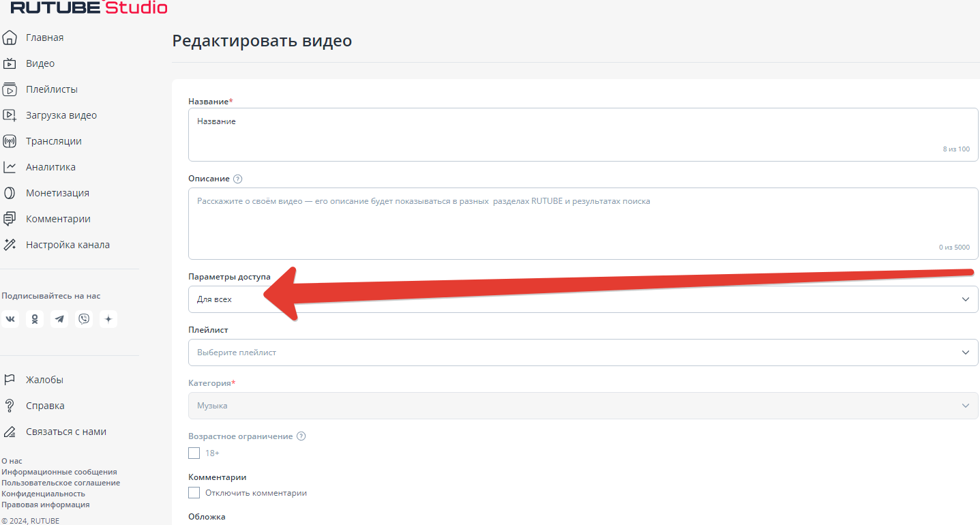Go to Аналитика in the sidebar
Screen dimensions: 980x525
[50, 167]
